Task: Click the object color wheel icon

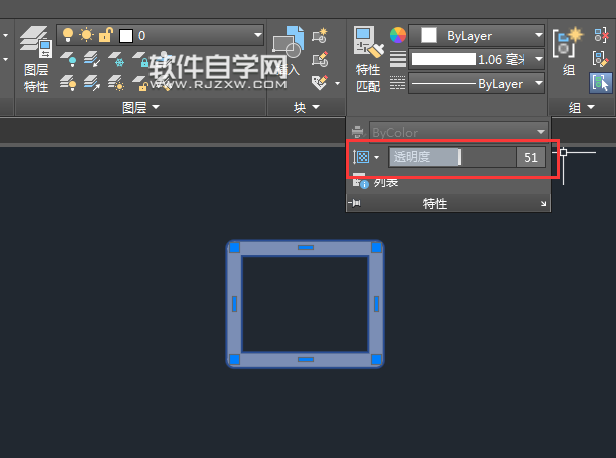Action: pos(398,36)
